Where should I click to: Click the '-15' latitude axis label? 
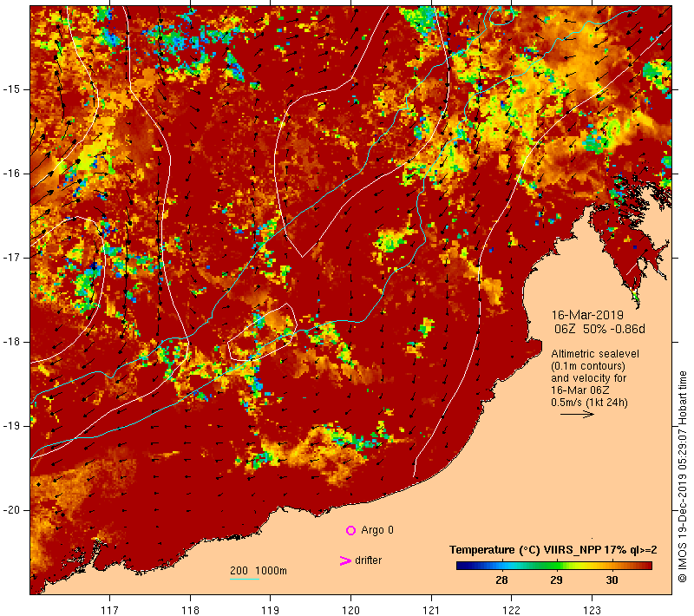tap(11, 89)
